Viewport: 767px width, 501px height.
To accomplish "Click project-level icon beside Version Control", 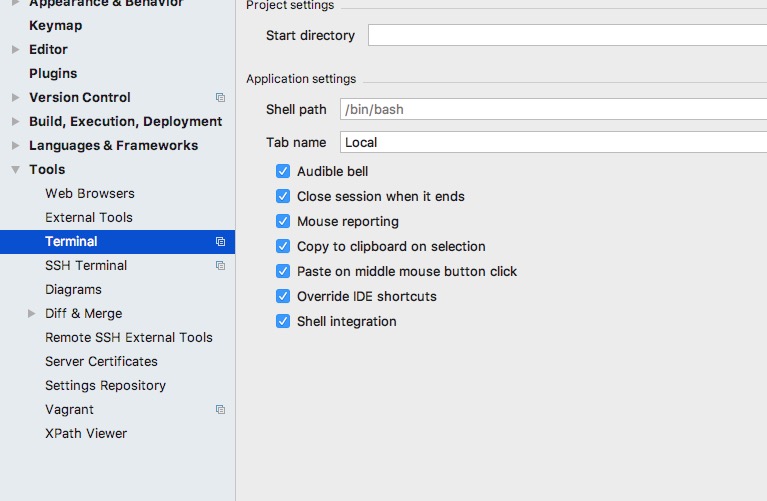I will click(220, 98).
